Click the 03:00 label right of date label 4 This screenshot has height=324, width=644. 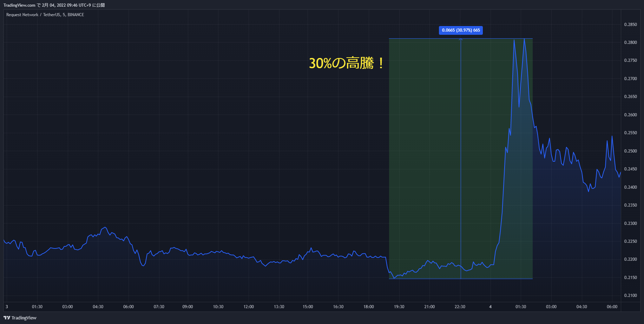click(551, 307)
